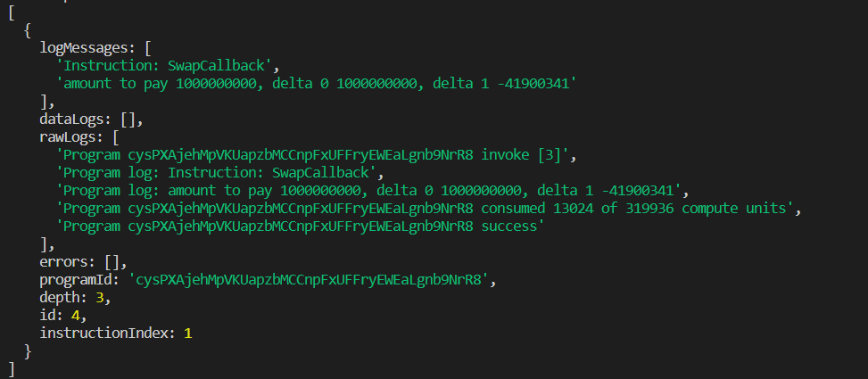Click the rawLogs key

click(x=71, y=136)
